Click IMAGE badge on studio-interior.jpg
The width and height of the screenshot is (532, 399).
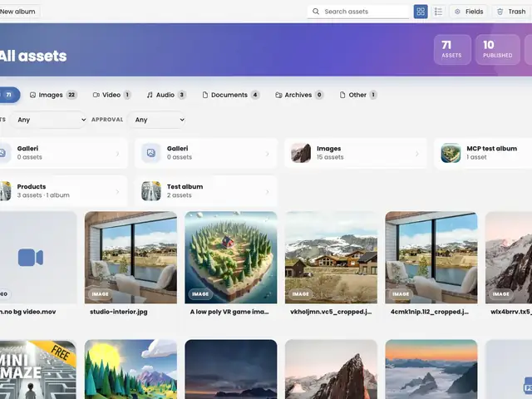(100, 294)
